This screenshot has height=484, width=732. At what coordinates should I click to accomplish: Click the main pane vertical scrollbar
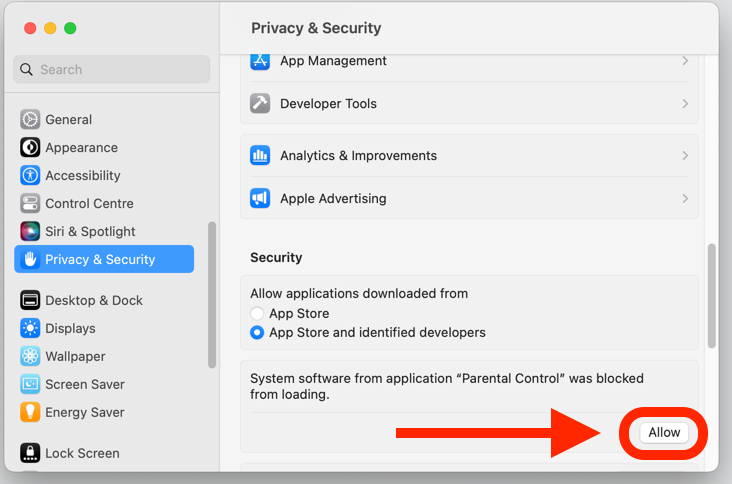[x=711, y=295]
